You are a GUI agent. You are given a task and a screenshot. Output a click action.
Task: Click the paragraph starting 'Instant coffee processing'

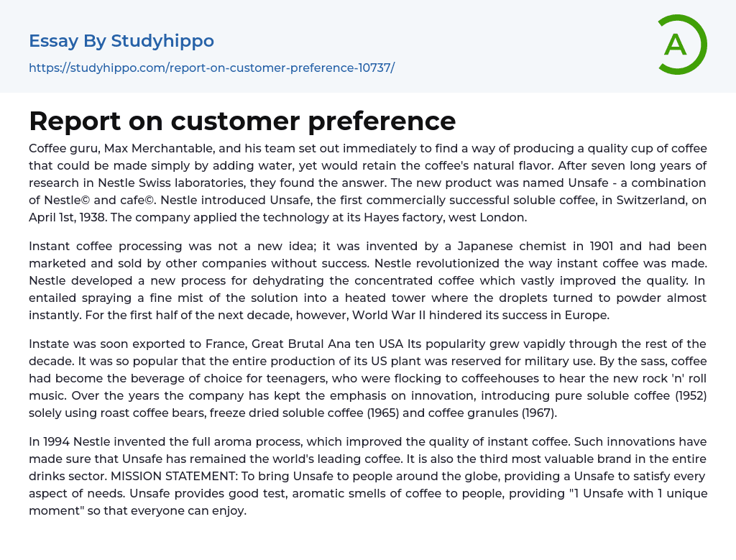(x=367, y=280)
